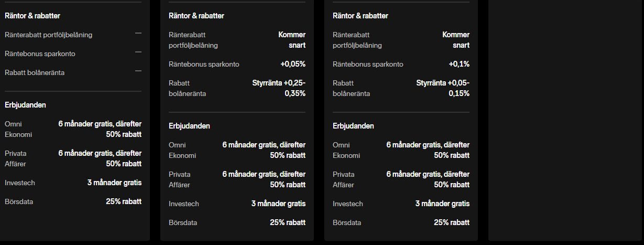Click Kommer snart in the +0,1% bonus card
Screen dimensions: 644x245
point(455,40)
